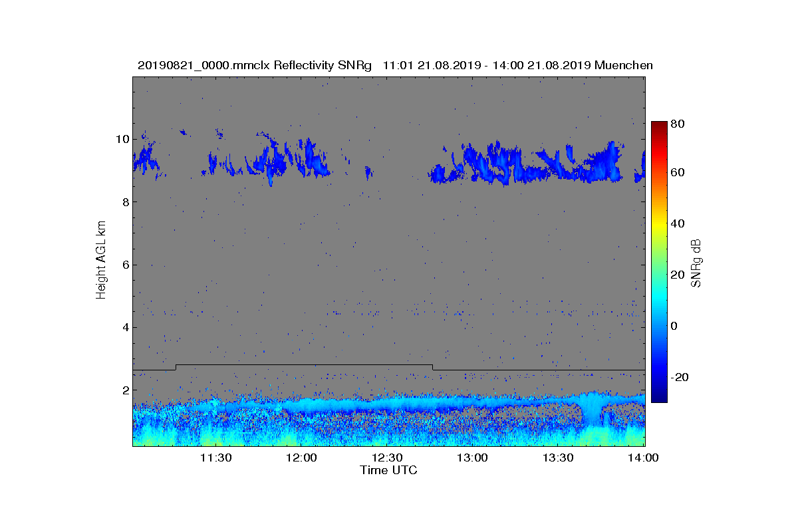Click the height tick label 6
The height and width of the screenshot is (532, 798).
tap(126, 265)
